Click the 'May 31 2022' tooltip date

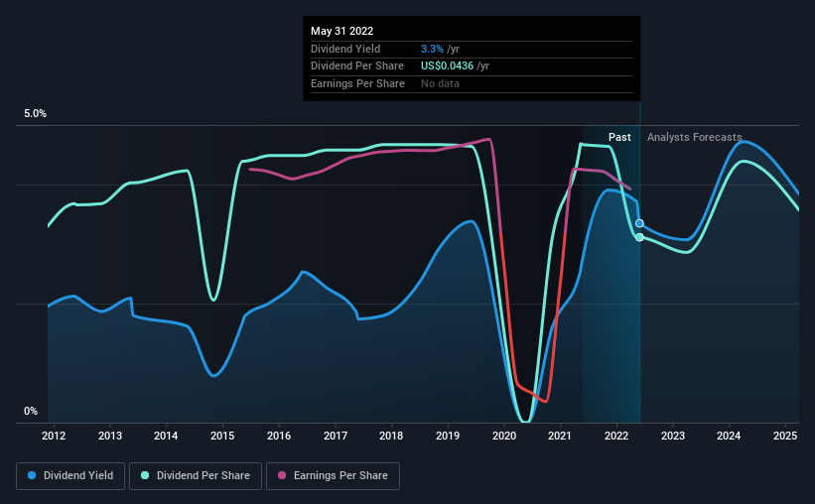click(x=342, y=31)
